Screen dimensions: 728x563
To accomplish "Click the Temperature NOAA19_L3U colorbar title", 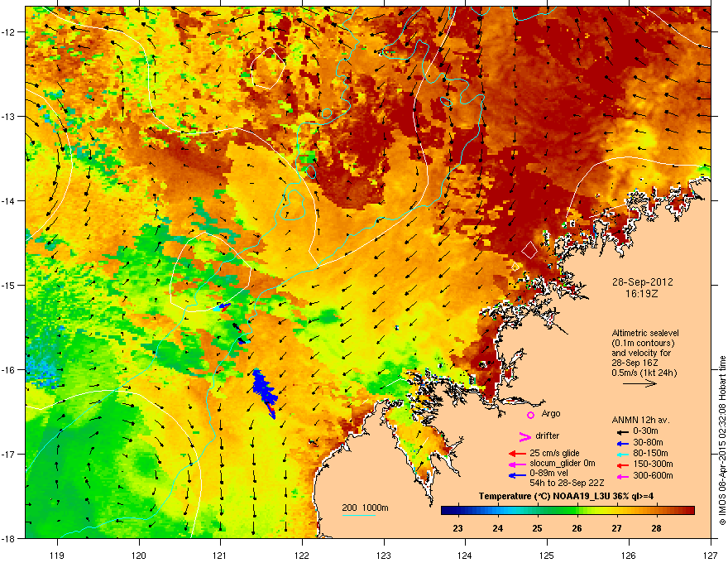I will click(566, 496).
